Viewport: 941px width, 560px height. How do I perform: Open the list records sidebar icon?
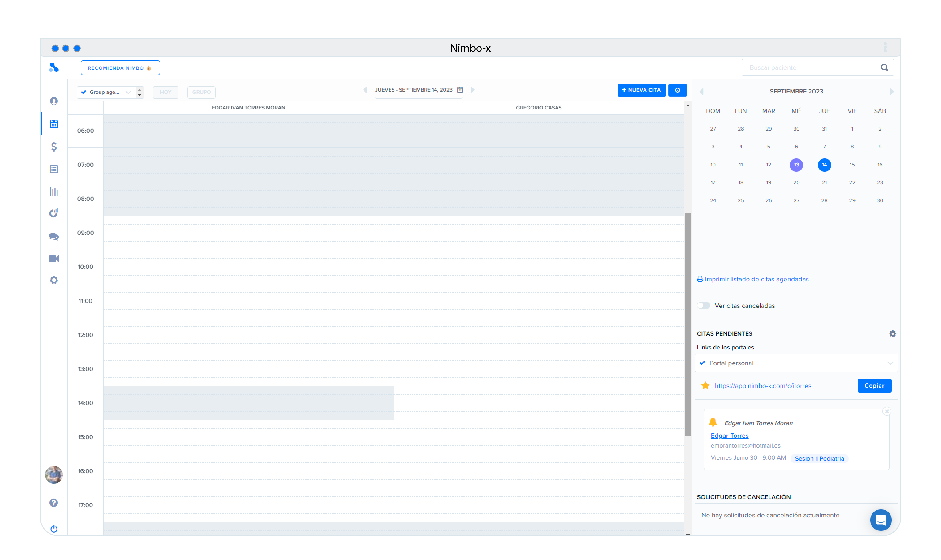(x=54, y=169)
